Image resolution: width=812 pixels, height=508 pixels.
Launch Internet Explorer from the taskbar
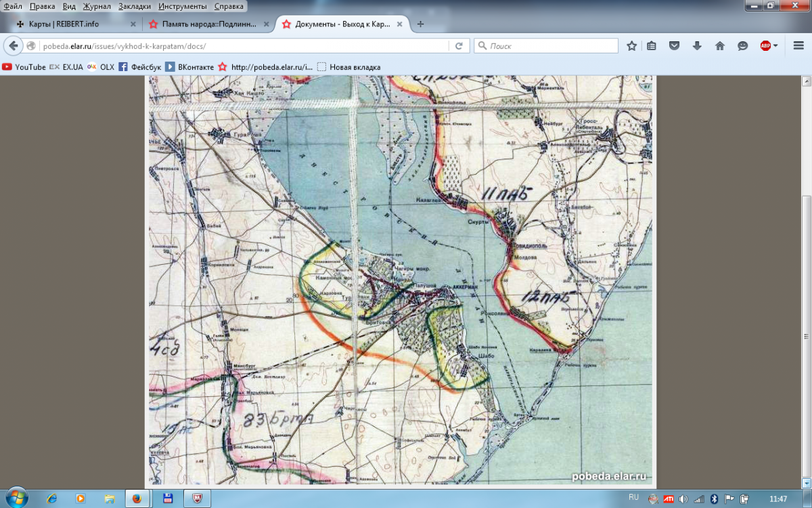(51, 499)
